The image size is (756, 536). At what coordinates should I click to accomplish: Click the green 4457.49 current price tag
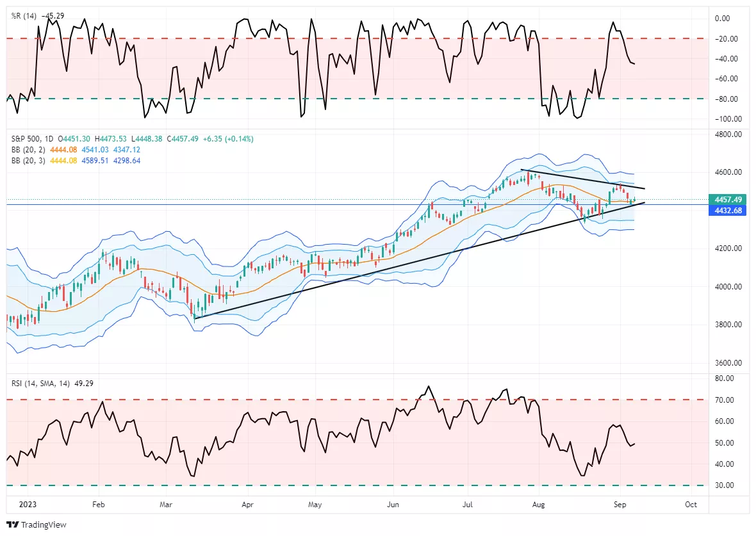coord(728,200)
